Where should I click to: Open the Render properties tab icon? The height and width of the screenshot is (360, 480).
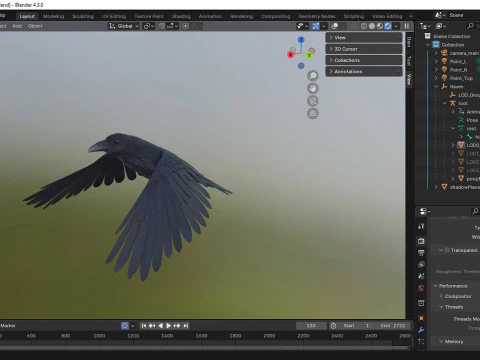click(x=421, y=241)
